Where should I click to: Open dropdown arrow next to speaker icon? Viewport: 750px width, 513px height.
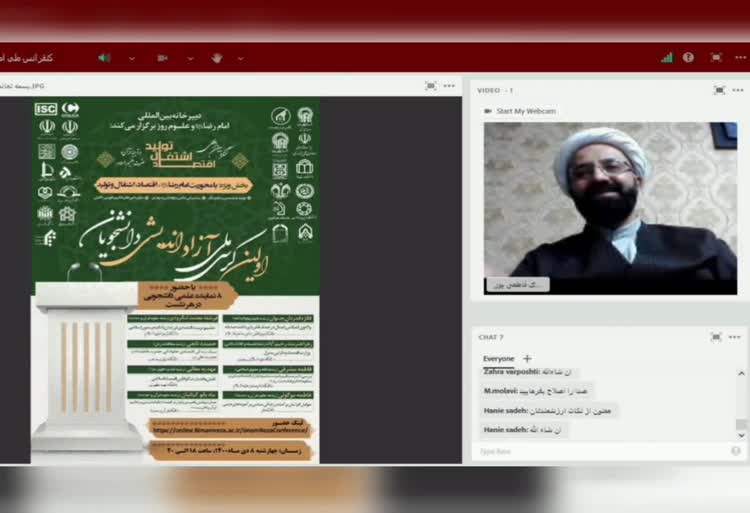coord(132,58)
